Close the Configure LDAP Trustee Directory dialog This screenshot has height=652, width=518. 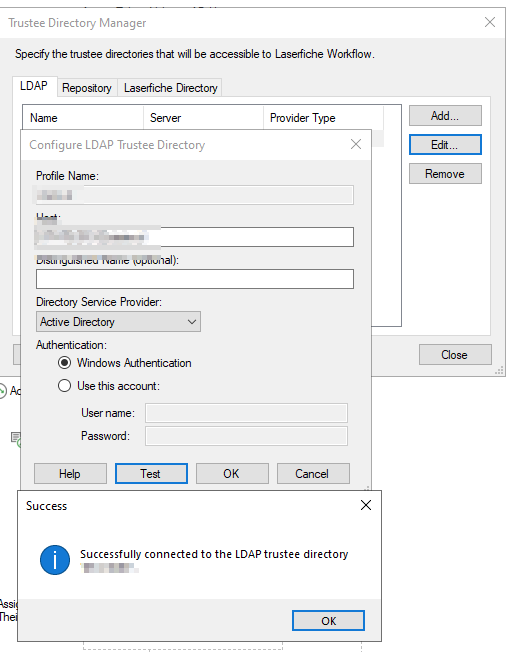tap(356, 144)
